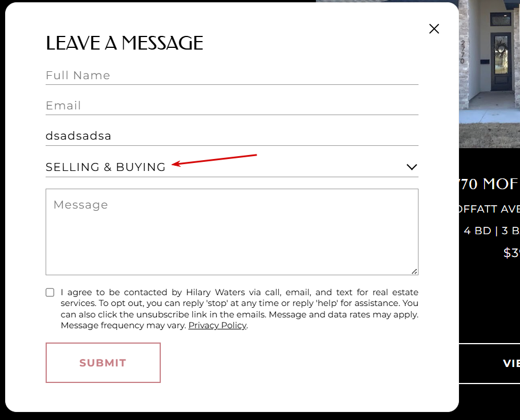Click the listing price text

point(511,253)
